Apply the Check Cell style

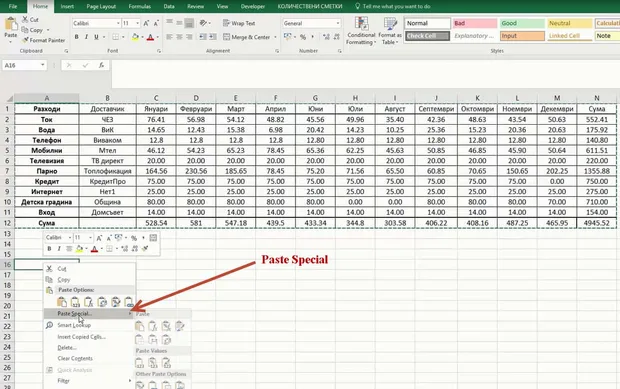coord(427,36)
